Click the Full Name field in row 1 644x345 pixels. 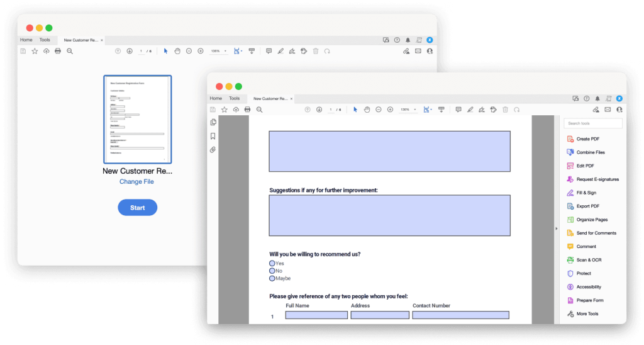[317, 315]
